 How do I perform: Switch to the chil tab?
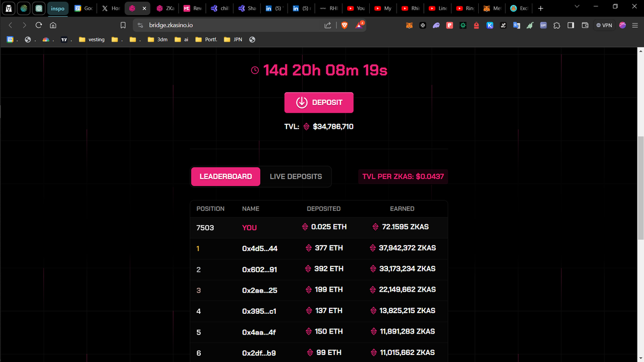coord(220,9)
